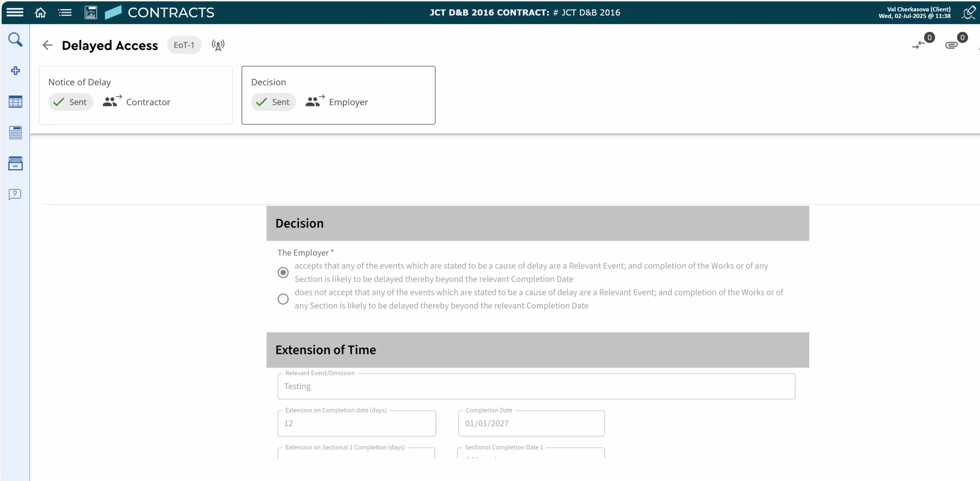Open the search magnifier in sidebar

point(15,39)
